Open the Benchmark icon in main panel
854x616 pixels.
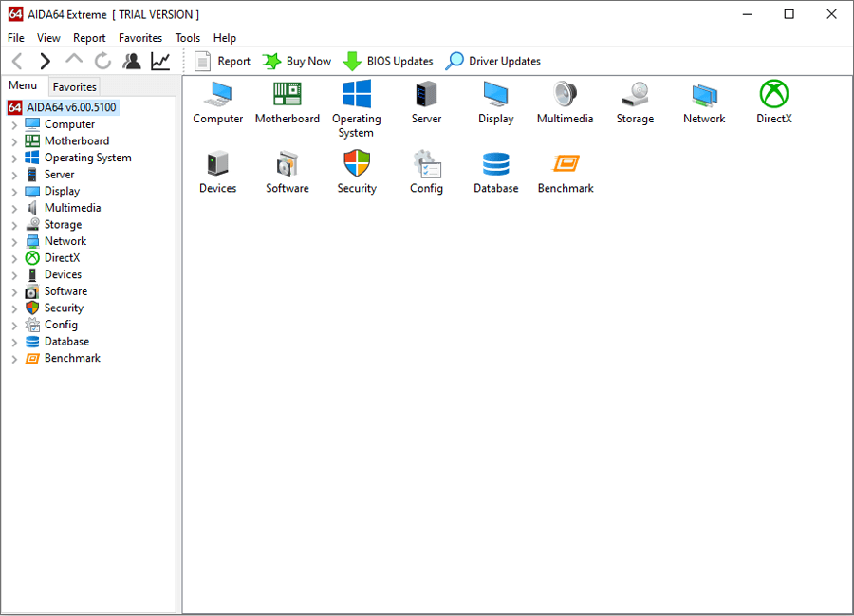pos(566,164)
